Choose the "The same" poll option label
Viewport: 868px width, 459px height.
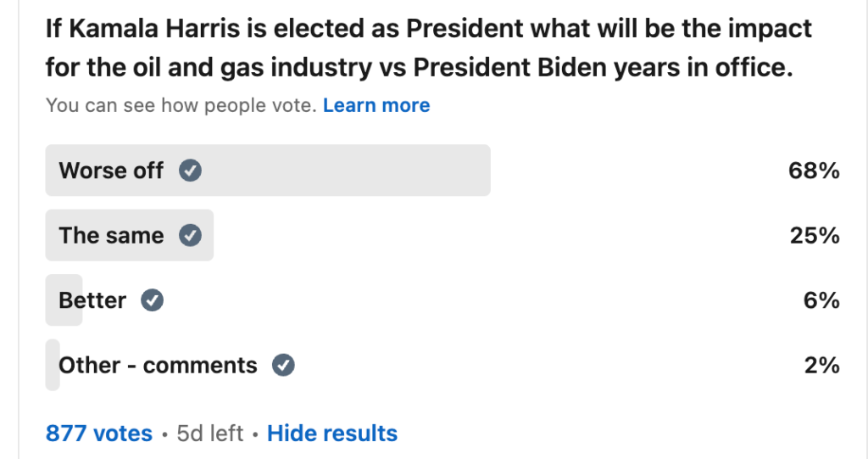(111, 235)
